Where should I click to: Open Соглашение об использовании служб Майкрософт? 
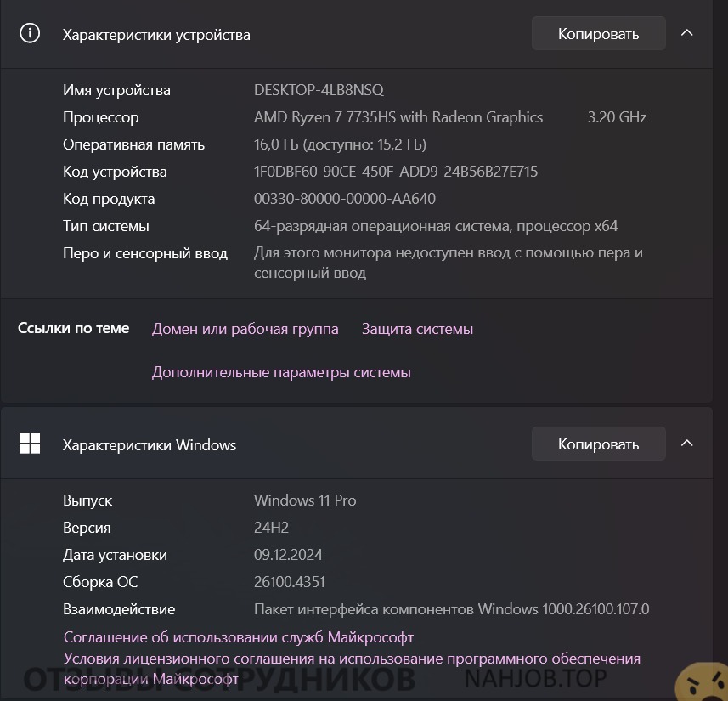(x=239, y=637)
